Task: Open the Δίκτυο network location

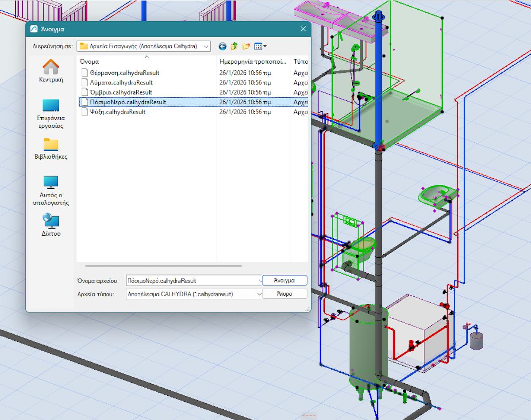Action: 51,225
